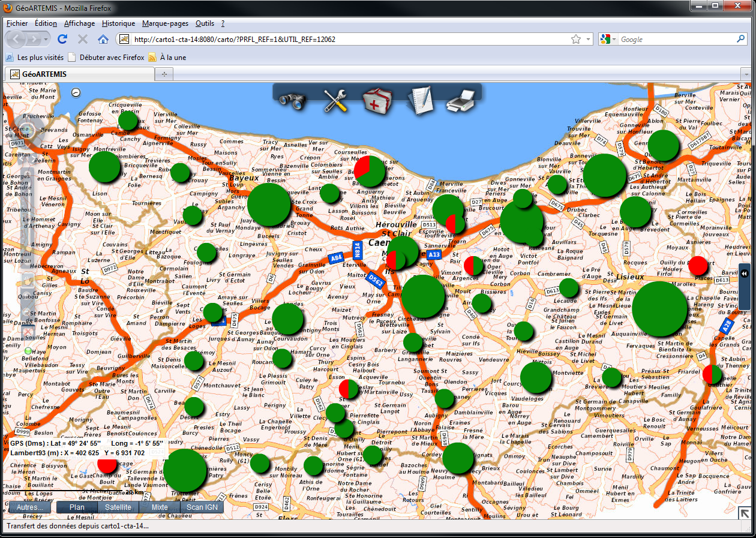Click the A13 road badge
The width and height of the screenshot is (756, 538).
click(434, 255)
